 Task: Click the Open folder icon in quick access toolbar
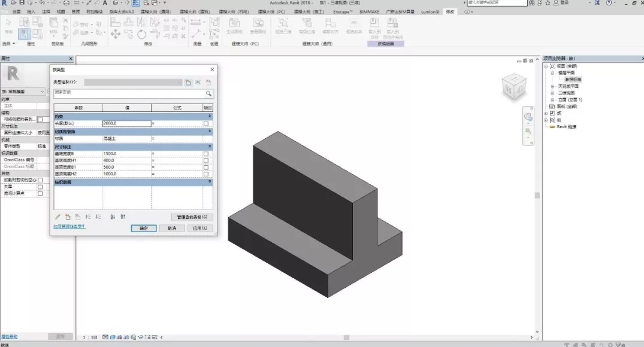pyautogui.click(x=14, y=2)
